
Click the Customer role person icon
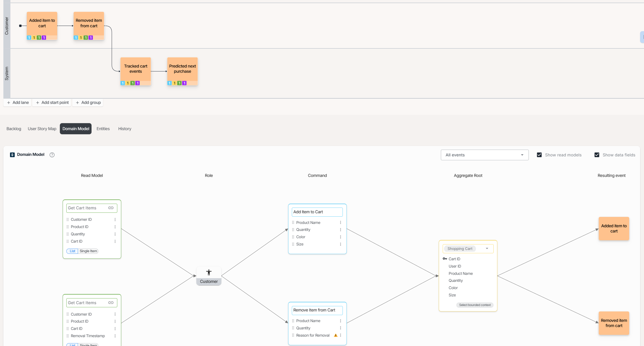click(x=209, y=272)
